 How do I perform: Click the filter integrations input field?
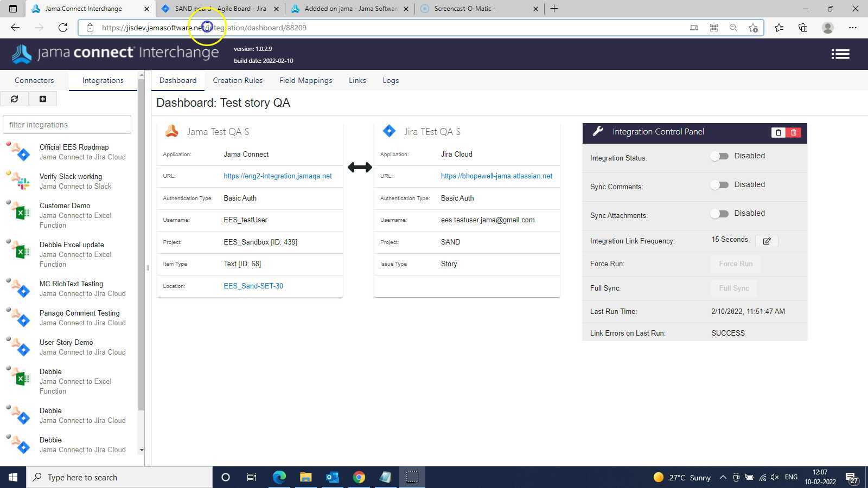coord(67,125)
